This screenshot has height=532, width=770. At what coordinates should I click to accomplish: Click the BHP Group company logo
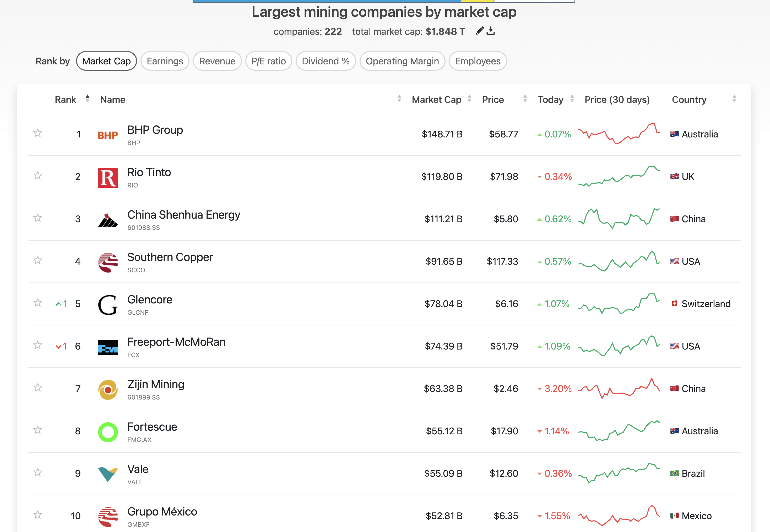click(107, 135)
